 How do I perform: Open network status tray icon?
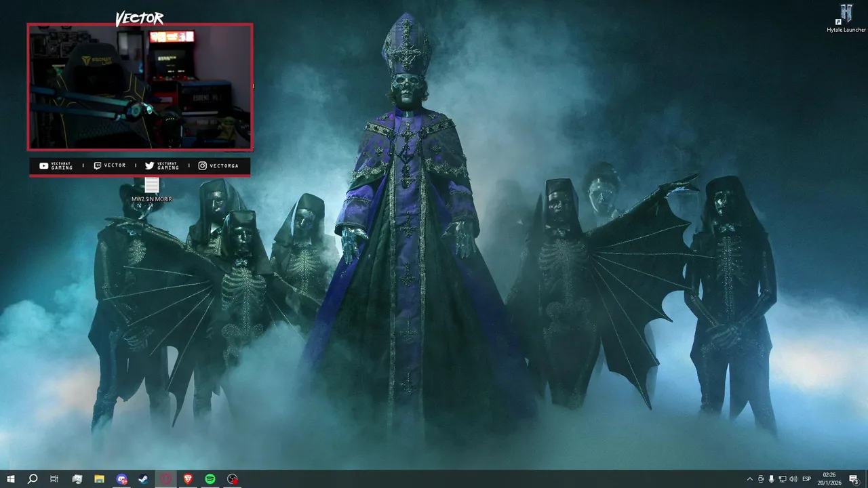tap(782, 479)
